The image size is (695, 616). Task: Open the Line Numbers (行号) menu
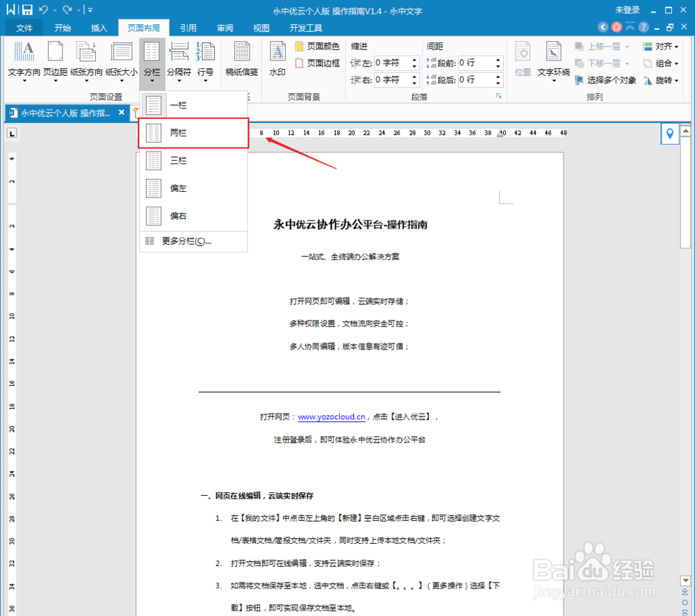tap(205, 62)
